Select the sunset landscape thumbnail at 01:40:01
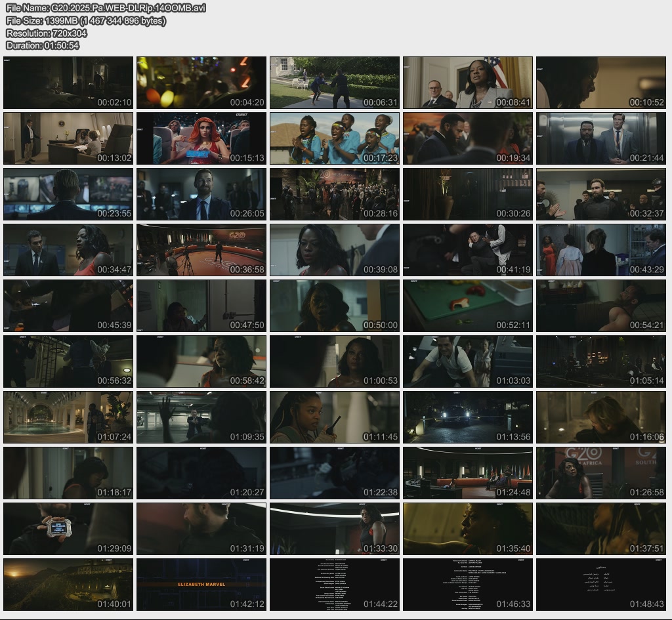 tap(68, 585)
